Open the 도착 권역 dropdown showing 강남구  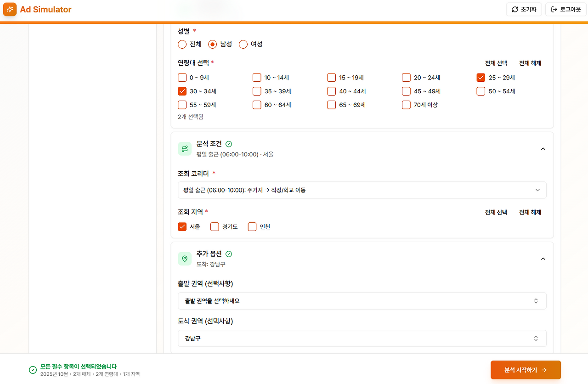tap(362, 338)
